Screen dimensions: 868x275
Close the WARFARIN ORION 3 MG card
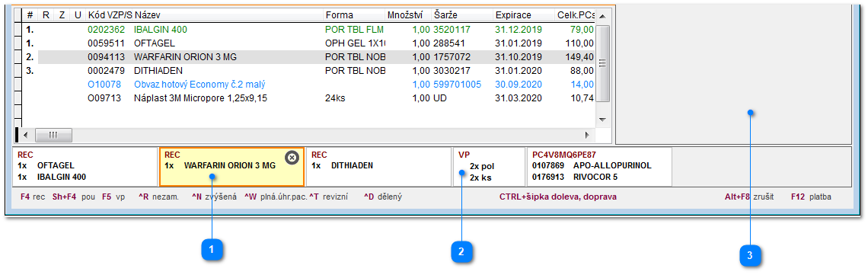(x=292, y=158)
